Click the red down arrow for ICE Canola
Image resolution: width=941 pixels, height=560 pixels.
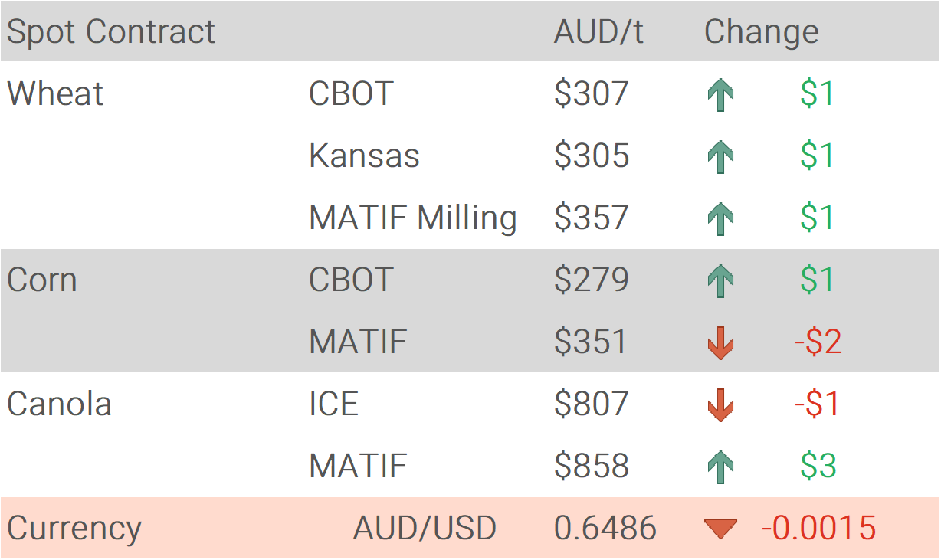coord(720,404)
